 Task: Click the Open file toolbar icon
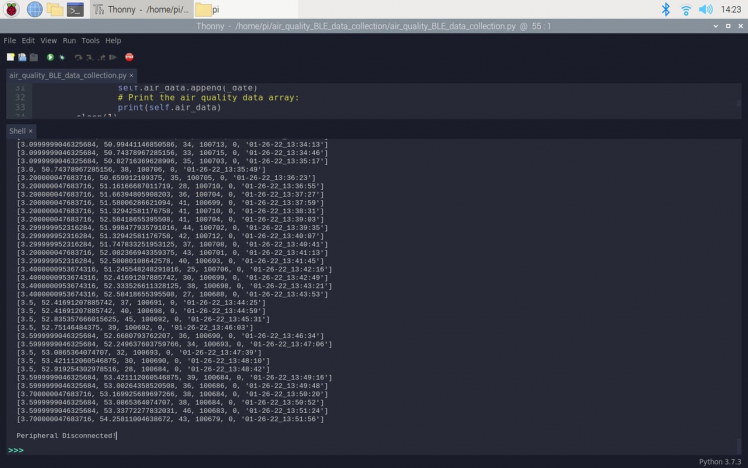coord(20,57)
